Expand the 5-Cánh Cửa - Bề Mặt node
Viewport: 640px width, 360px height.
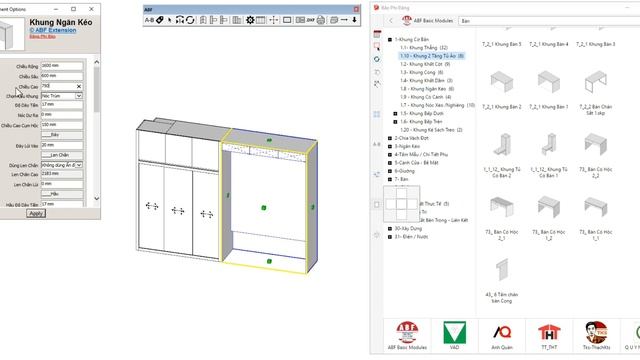point(390,163)
